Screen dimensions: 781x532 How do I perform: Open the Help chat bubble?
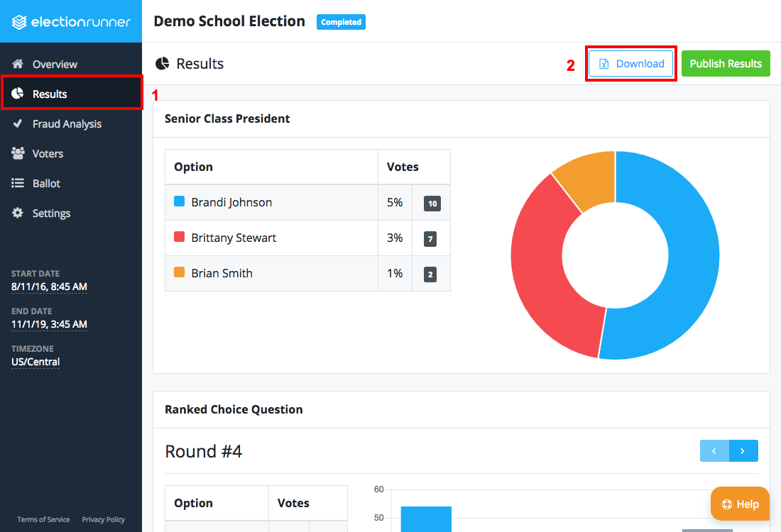pyautogui.click(x=740, y=504)
